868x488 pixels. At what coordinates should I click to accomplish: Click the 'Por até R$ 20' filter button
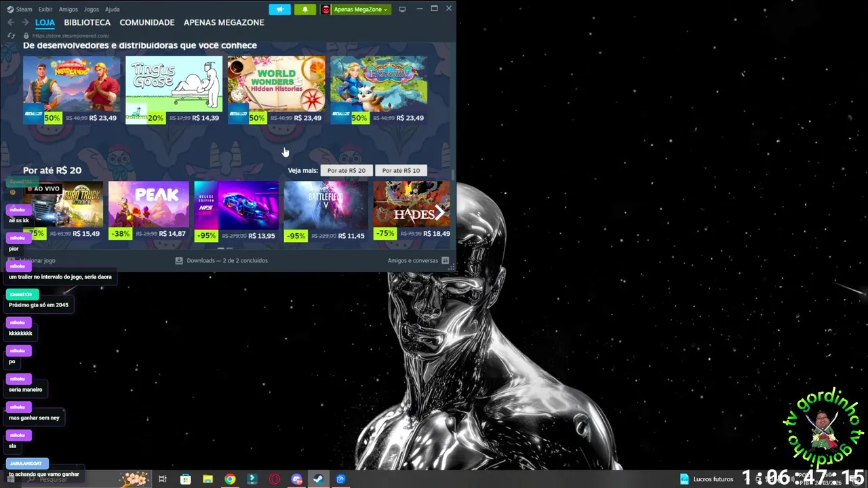pos(347,171)
